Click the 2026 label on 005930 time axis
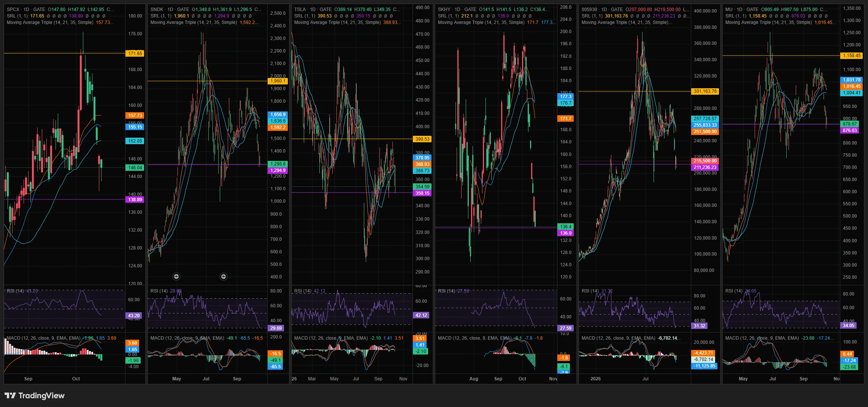The width and height of the screenshot is (868, 407). (595, 379)
